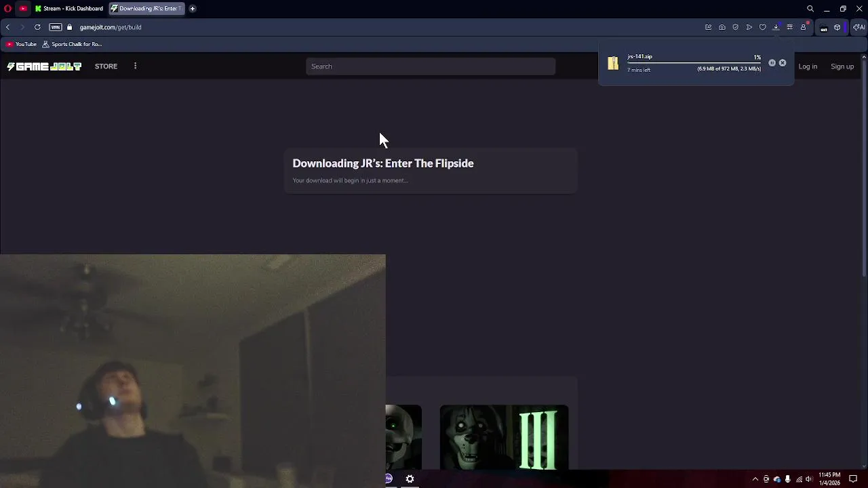The image size is (868, 488).
Task: Show site security padlock info
Action: click(69, 27)
